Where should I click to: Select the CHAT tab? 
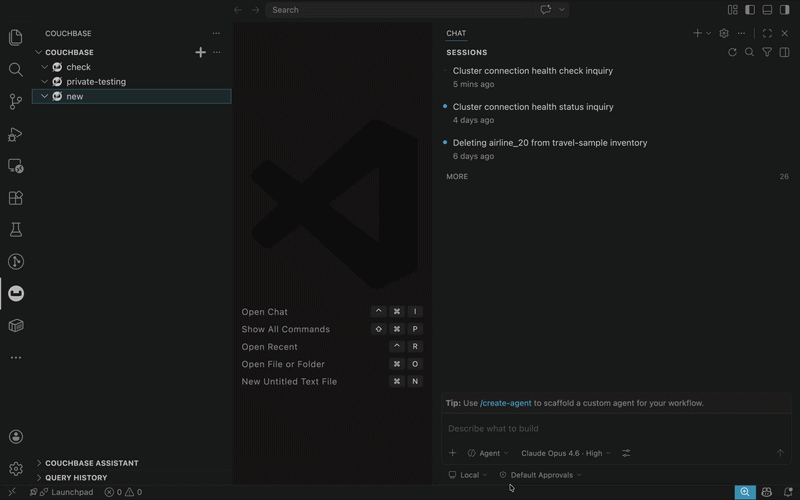pyautogui.click(x=456, y=33)
